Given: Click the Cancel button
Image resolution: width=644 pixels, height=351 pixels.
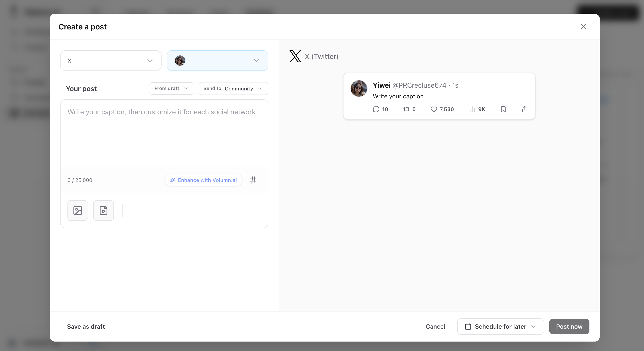Looking at the screenshot, I should tap(435, 327).
